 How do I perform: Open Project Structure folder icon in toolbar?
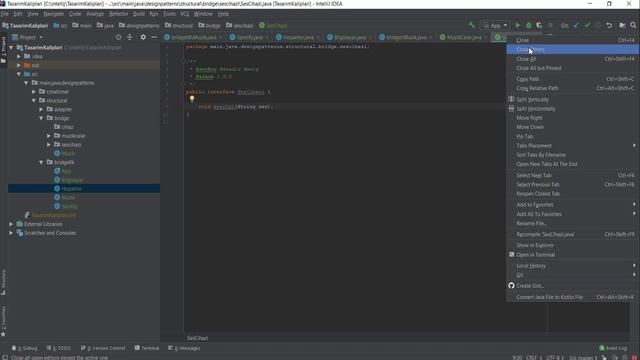tap(622, 25)
